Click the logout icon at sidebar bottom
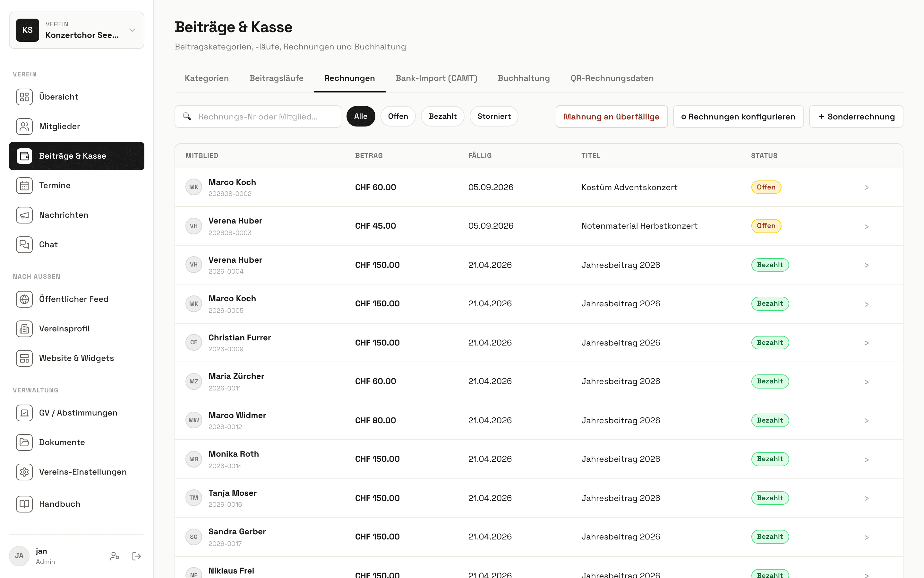924x578 pixels. coord(137,556)
